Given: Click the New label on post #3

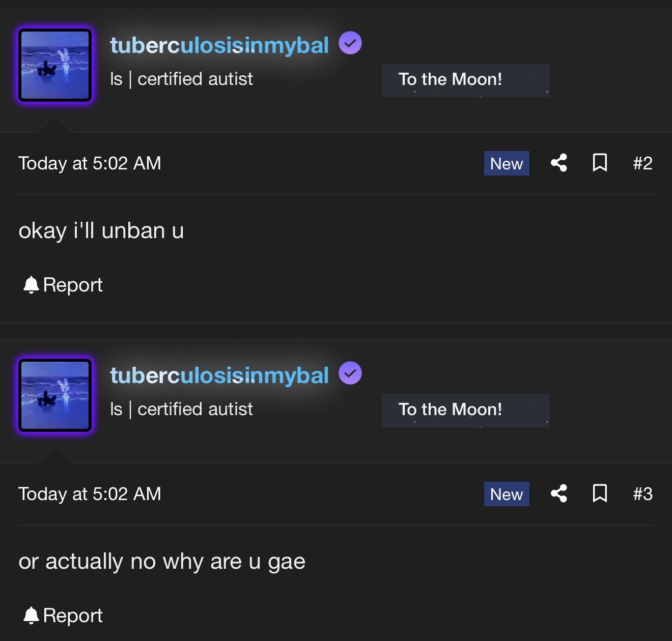Looking at the screenshot, I should click(x=507, y=494).
